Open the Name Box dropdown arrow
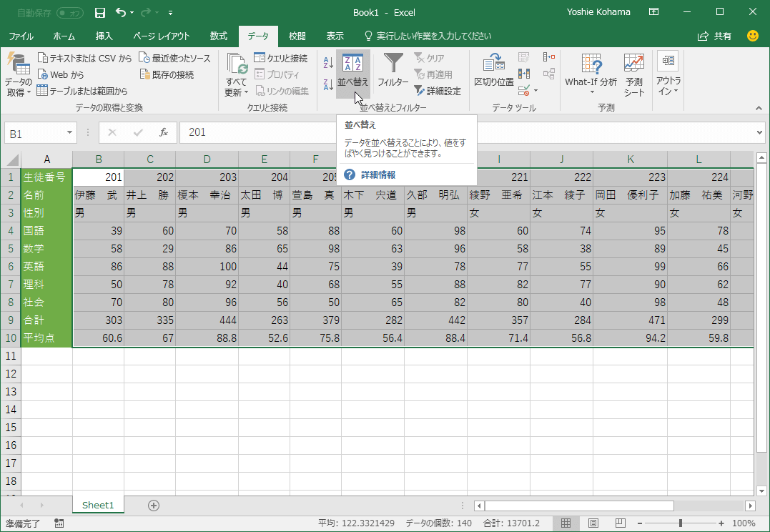Screen dimensions: 770x532 coord(69,133)
